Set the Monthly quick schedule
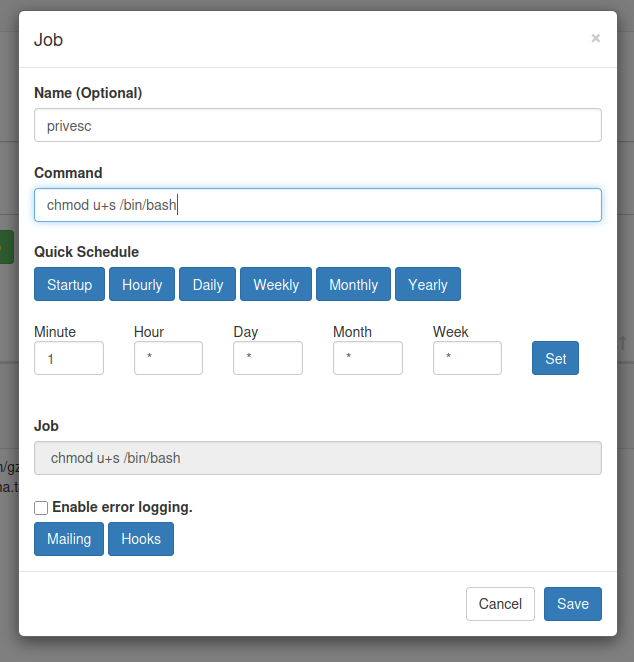The image size is (634, 662). tap(353, 284)
